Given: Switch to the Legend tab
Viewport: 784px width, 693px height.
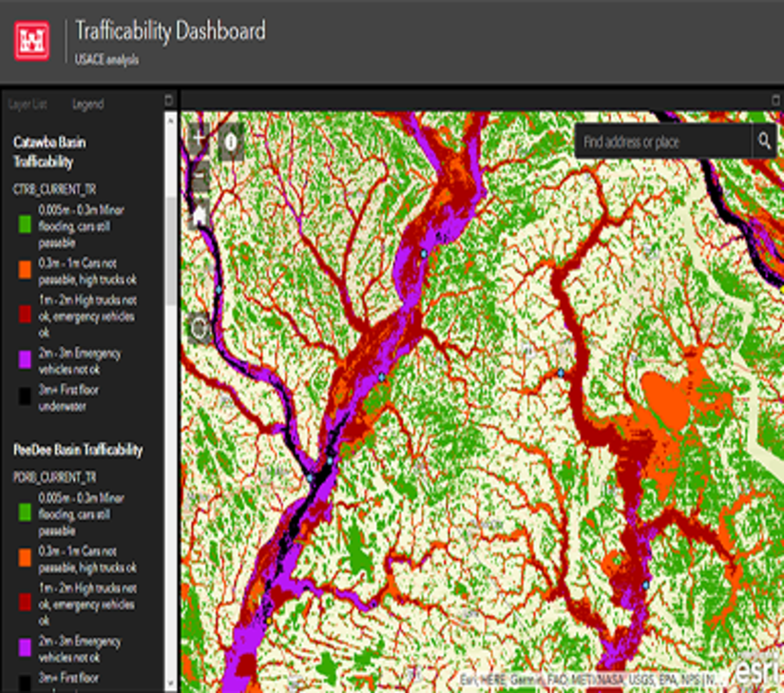Looking at the screenshot, I should 87,105.
